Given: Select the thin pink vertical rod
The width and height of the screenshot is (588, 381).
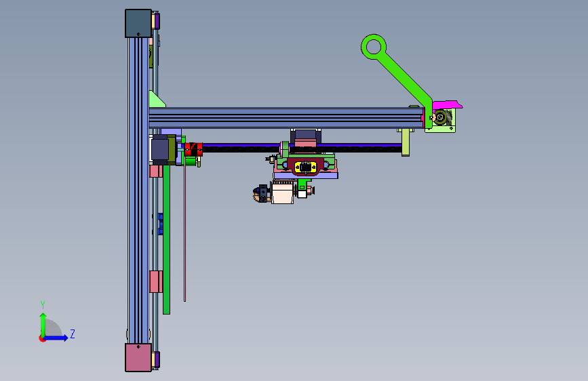Looking at the screenshot, I should point(185,228).
